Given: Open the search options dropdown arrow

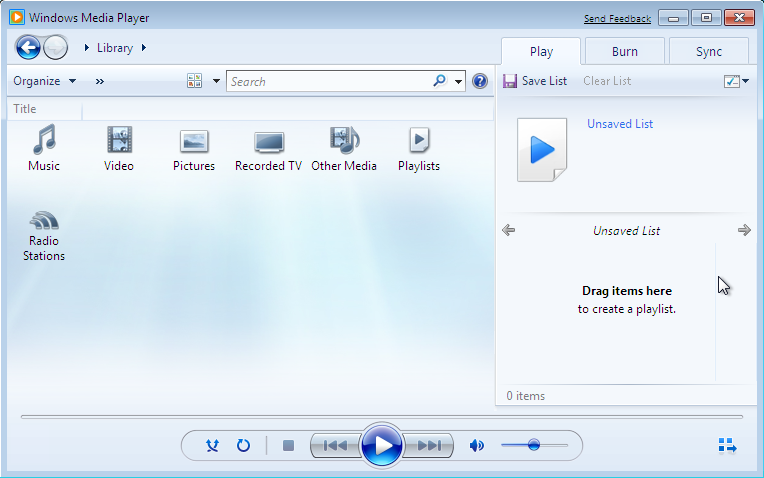Looking at the screenshot, I should point(458,81).
